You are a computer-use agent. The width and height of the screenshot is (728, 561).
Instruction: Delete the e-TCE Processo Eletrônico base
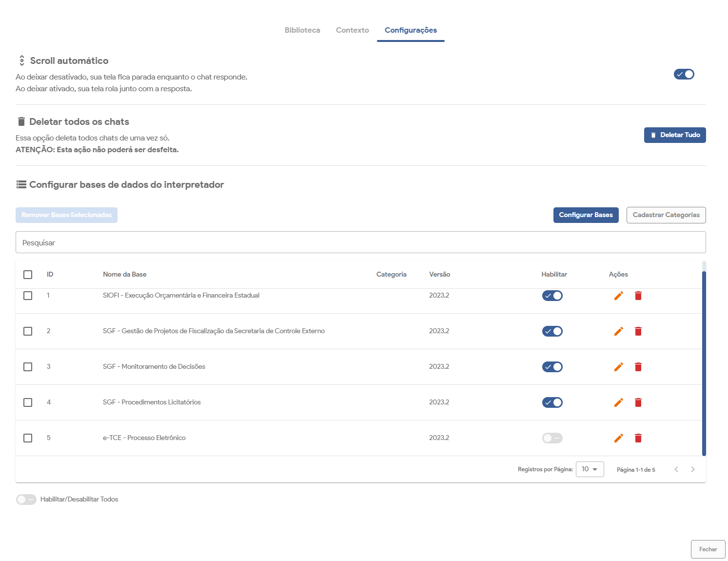coord(638,438)
